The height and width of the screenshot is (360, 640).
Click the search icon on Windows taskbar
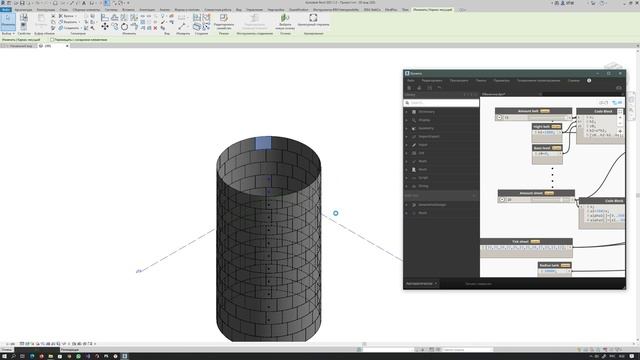[x=13, y=356]
